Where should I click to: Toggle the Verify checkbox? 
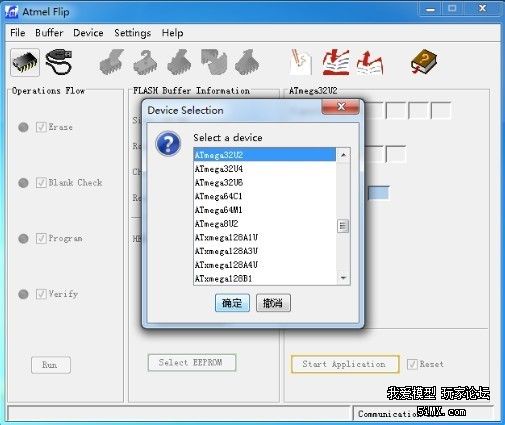(41, 294)
